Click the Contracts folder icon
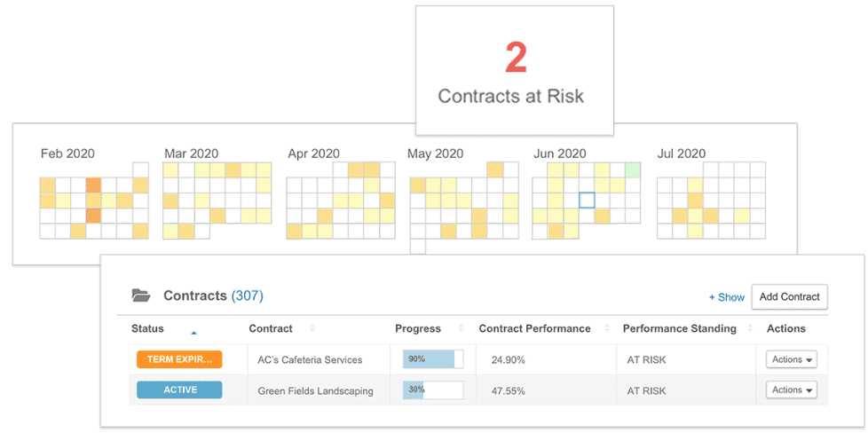868x433 pixels. pos(140,295)
